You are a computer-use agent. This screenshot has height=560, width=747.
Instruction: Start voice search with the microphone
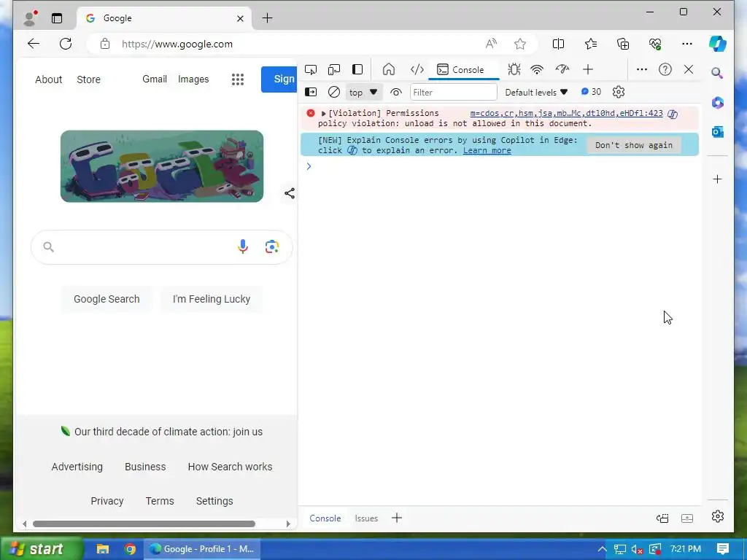pos(242,246)
